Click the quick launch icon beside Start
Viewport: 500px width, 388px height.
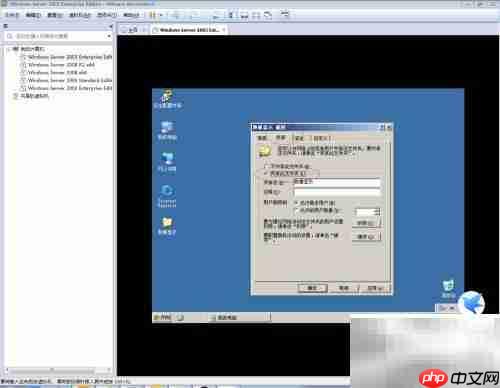[x=180, y=317]
